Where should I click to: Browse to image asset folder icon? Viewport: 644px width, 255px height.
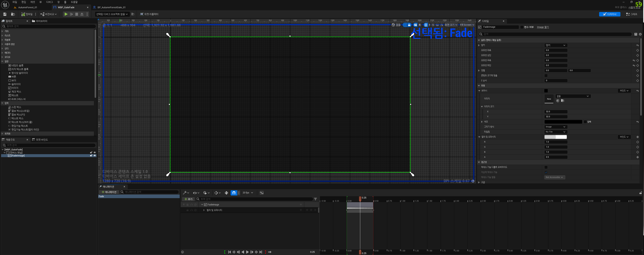click(x=562, y=101)
